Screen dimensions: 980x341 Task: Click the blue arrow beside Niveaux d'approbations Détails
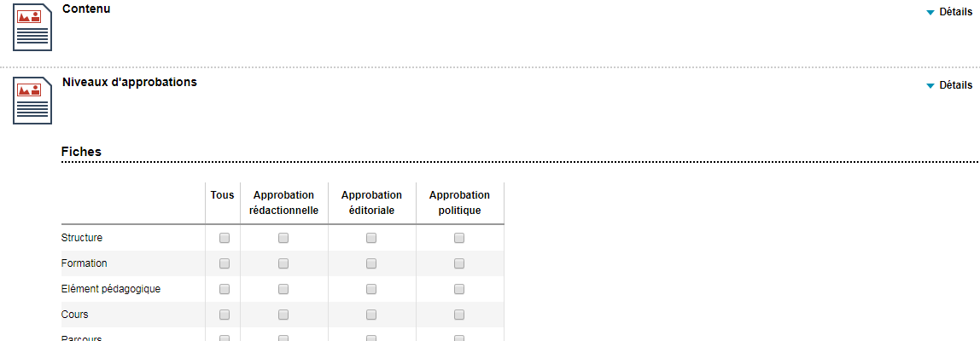[930, 85]
